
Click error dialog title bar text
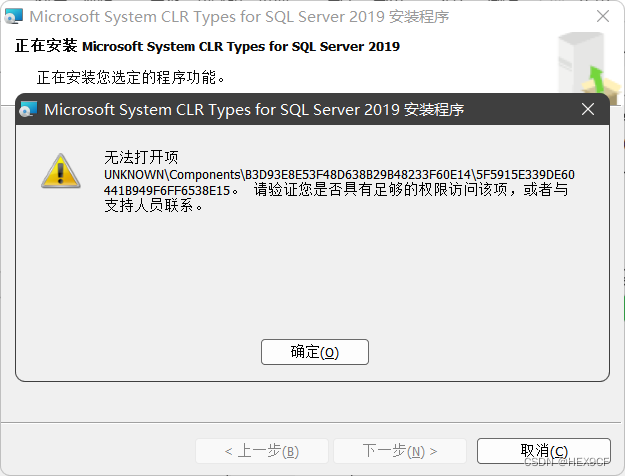254,110
